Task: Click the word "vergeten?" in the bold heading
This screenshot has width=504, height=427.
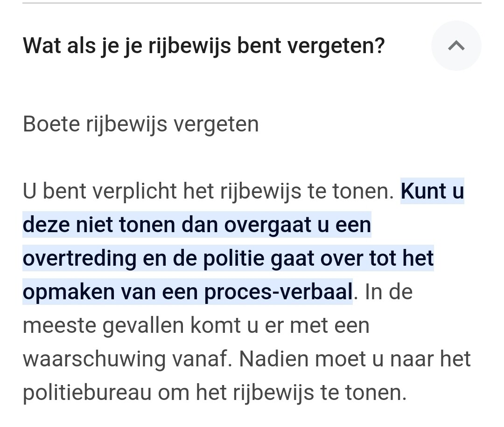Action: click(336, 46)
